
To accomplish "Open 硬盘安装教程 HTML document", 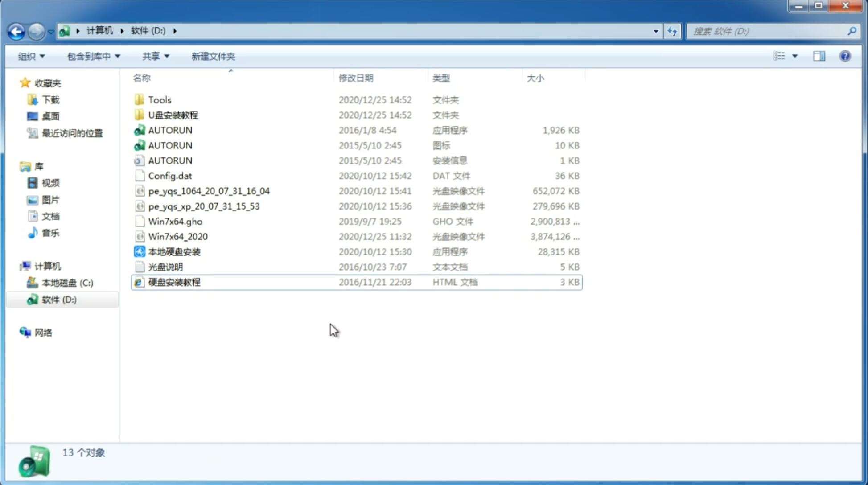I will pyautogui.click(x=174, y=282).
